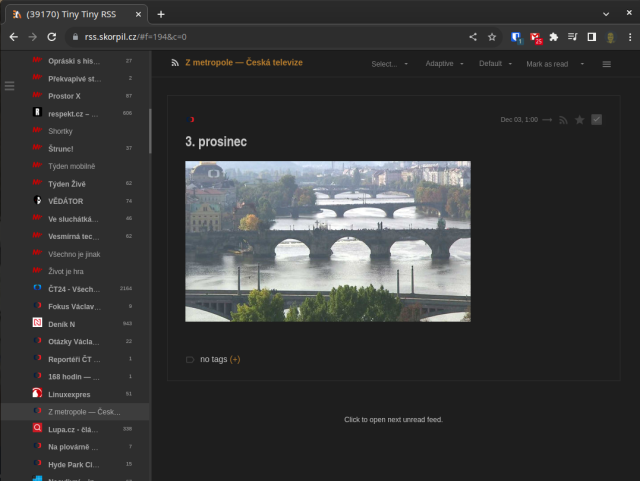Select the 'Týden Živě' feed
Image resolution: width=640 pixels, height=481 pixels.
pyautogui.click(x=68, y=183)
